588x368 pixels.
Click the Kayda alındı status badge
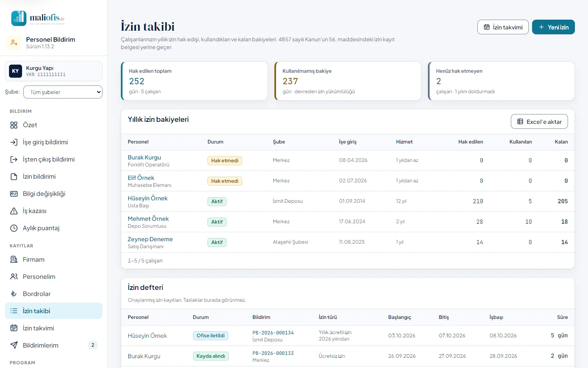pos(211,356)
